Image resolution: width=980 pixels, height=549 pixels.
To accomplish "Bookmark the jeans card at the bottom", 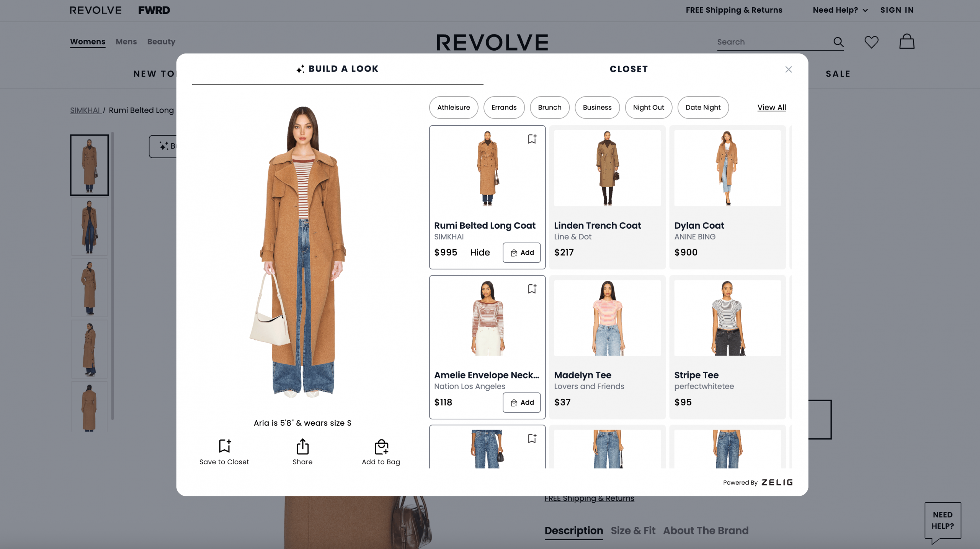I will pos(532,438).
